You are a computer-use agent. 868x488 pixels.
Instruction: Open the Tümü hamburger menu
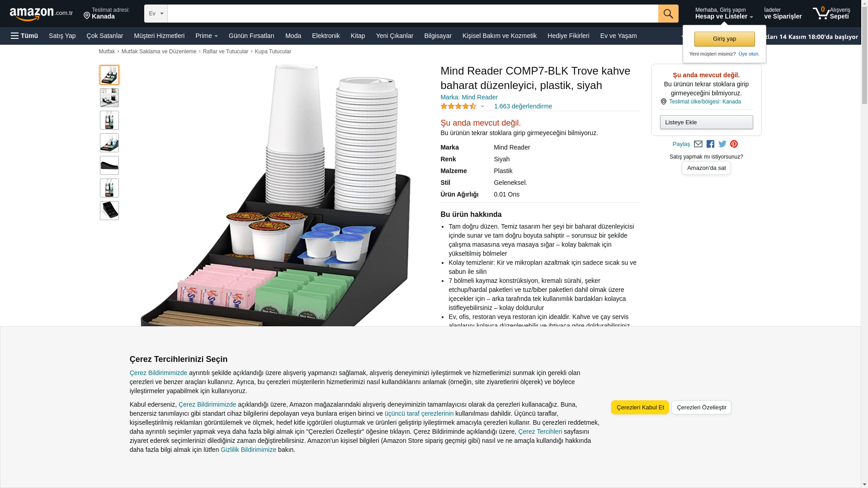pos(24,36)
